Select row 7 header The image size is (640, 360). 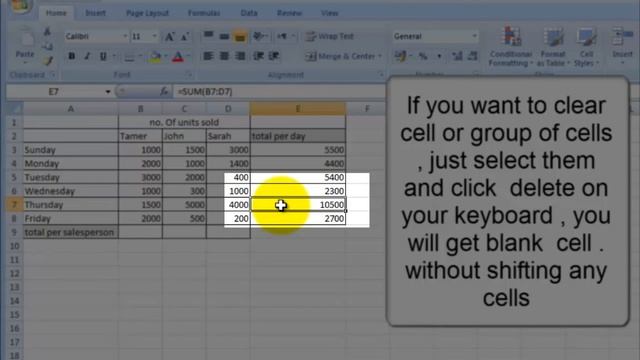[x=14, y=204]
